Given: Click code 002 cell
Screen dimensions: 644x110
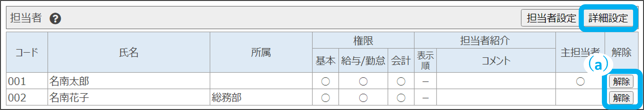Looking at the screenshot, I should click(x=17, y=98).
